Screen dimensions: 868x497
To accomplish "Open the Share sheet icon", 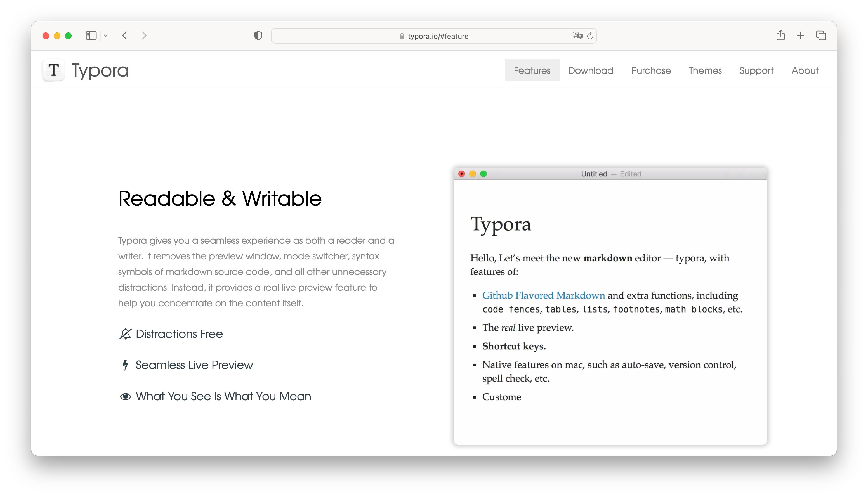I will click(x=780, y=35).
